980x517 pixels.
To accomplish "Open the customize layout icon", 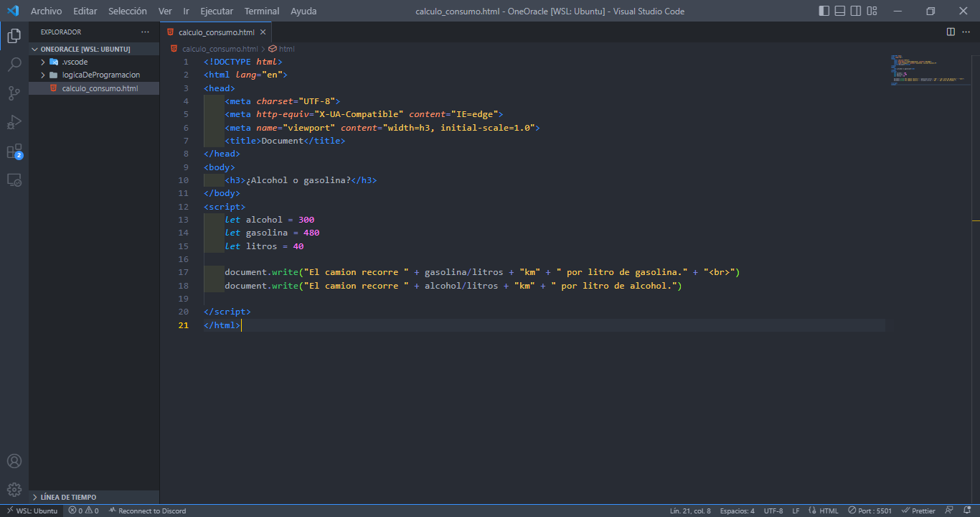I will [872, 11].
